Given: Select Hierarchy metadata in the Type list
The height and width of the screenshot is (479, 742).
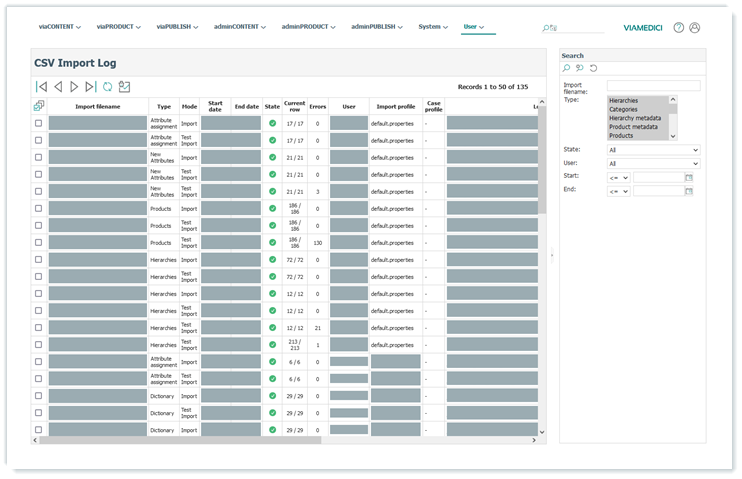Looking at the screenshot, I should (x=634, y=118).
